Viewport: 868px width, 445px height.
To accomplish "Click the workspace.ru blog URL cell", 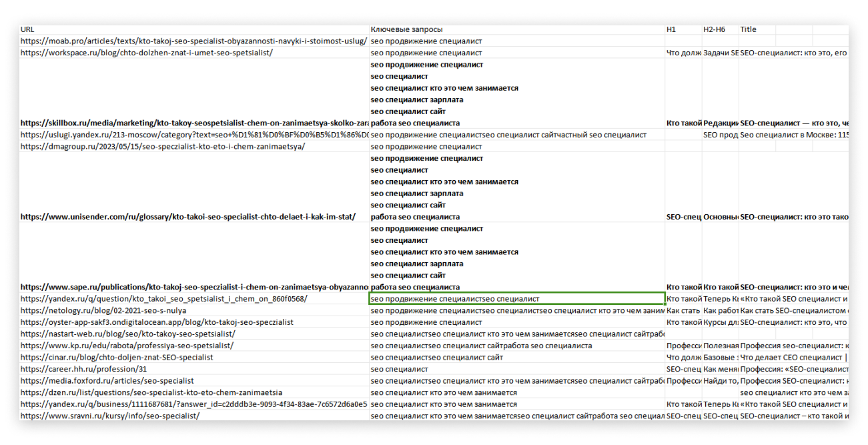I will [x=194, y=53].
